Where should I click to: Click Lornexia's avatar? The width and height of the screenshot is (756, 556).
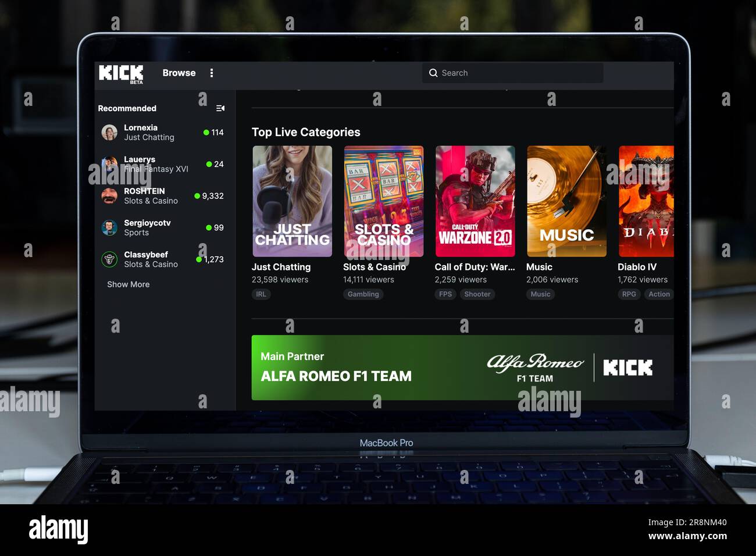(109, 133)
